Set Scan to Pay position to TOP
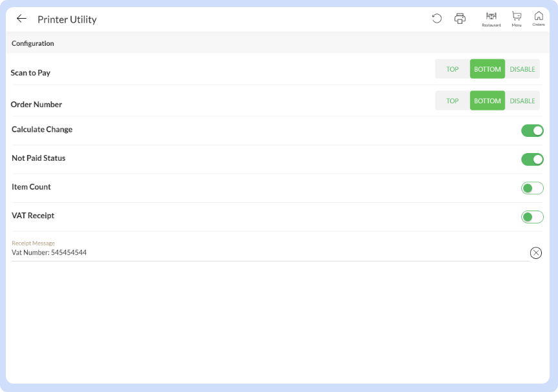The image size is (558, 392). tap(452, 69)
